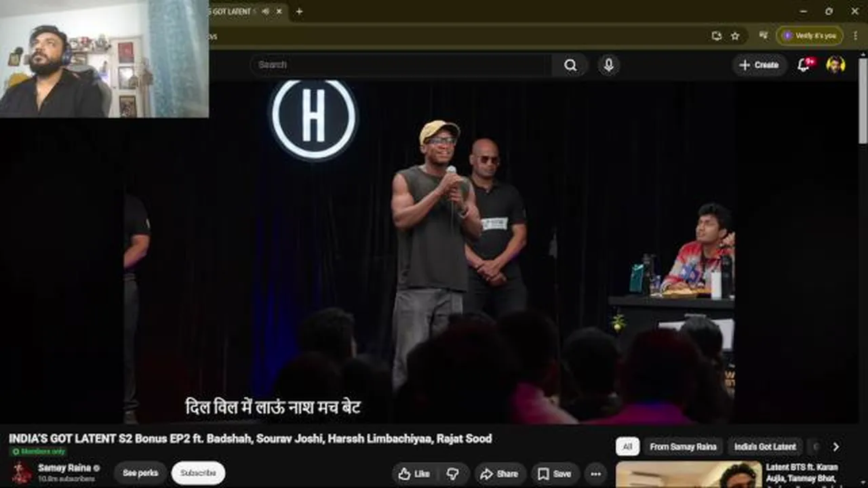The width and height of the screenshot is (868, 488).
Task: Open Samay Raina's channel avatar
Action: 21,473
